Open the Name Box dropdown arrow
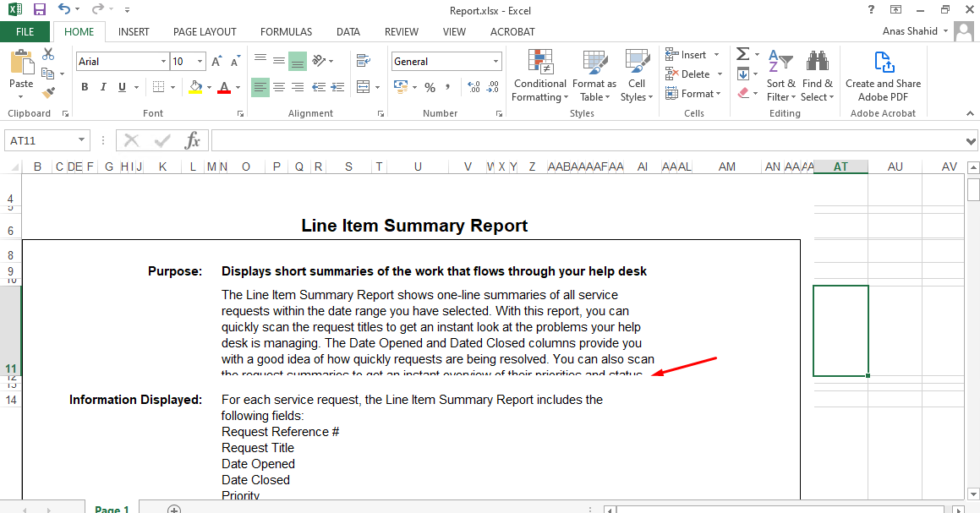980x513 pixels. click(x=81, y=140)
